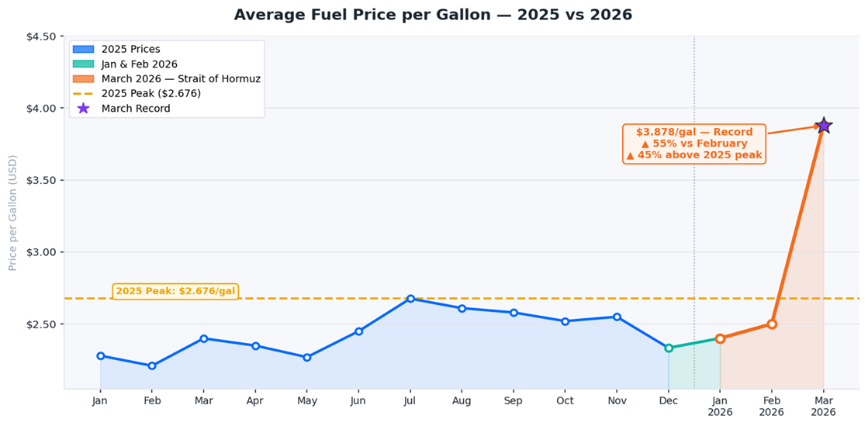868x426 pixels.
Task: Click the $4.00 y-axis tick label
Action: pos(39,108)
